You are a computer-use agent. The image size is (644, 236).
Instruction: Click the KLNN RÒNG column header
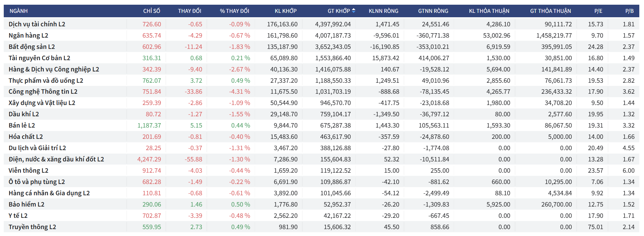[x=383, y=11]
